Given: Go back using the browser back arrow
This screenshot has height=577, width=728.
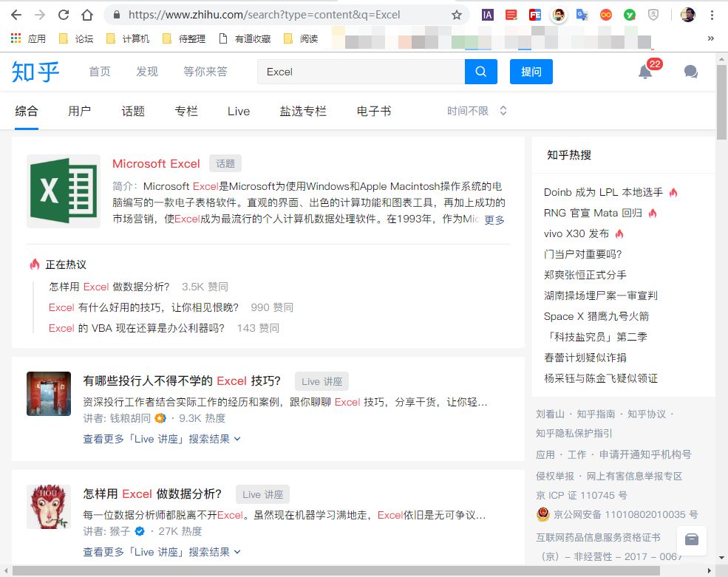Looking at the screenshot, I should pos(16,15).
